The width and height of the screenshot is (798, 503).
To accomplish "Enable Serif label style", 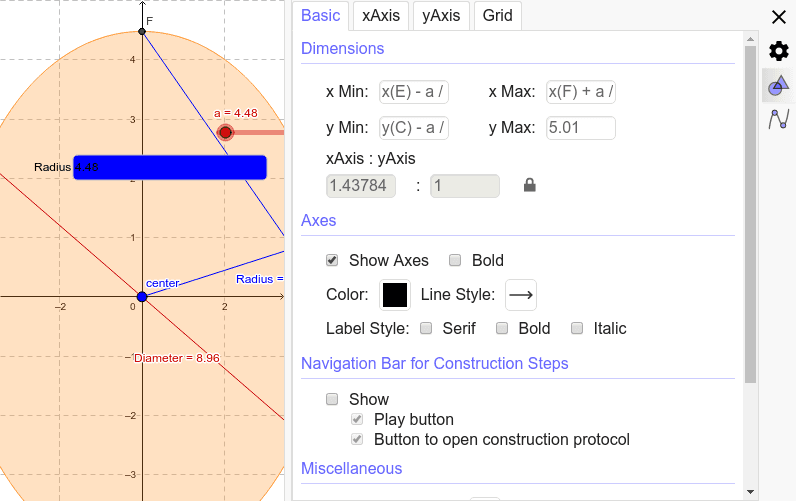I will [x=426, y=328].
